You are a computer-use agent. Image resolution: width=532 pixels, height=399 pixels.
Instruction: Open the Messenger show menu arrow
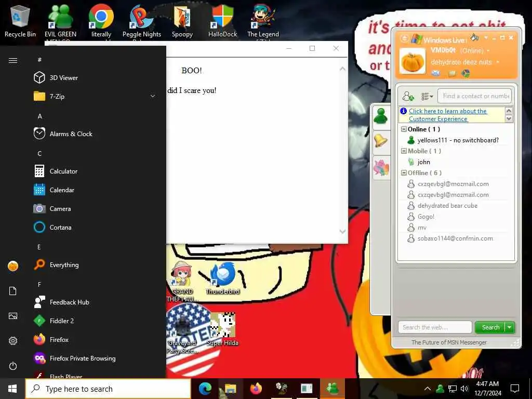coord(486,37)
